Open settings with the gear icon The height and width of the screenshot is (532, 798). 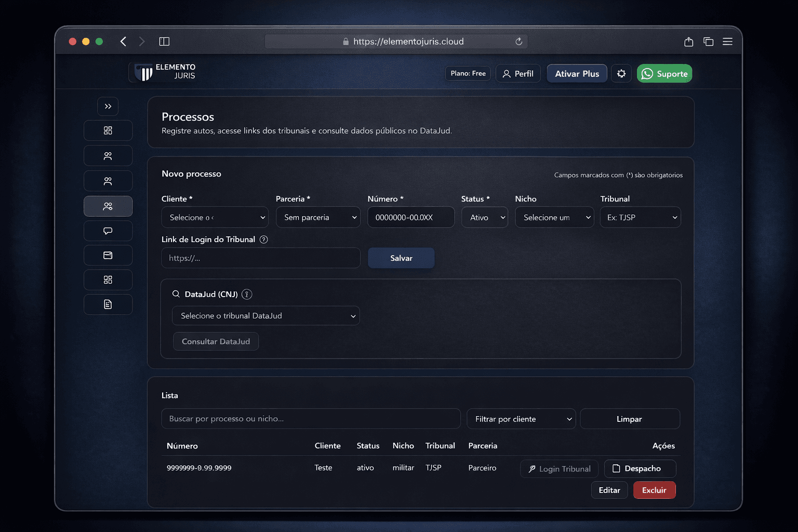[621, 74]
